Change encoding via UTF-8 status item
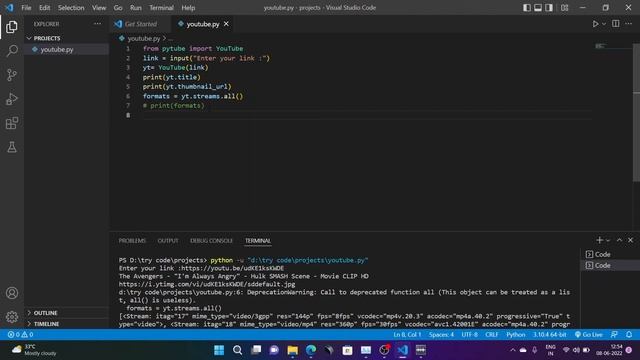Screen dimensions: 640x360 point(469,334)
